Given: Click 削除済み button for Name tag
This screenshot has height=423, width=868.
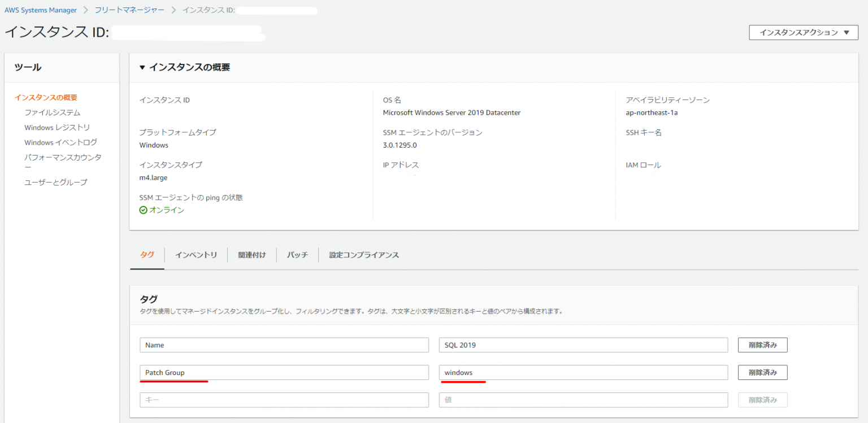Looking at the screenshot, I should click(762, 345).
